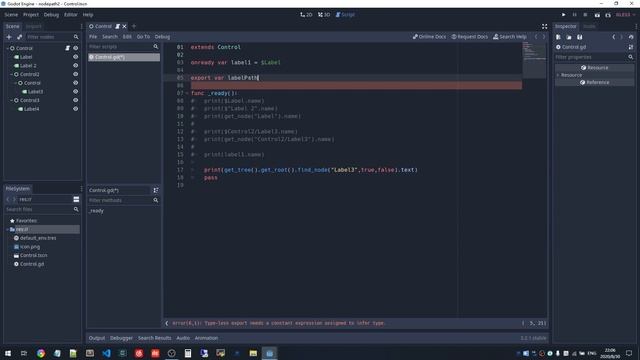Open Online Docs
The width and height of the screenshot is (640, 360).
[x=429, y=37]
